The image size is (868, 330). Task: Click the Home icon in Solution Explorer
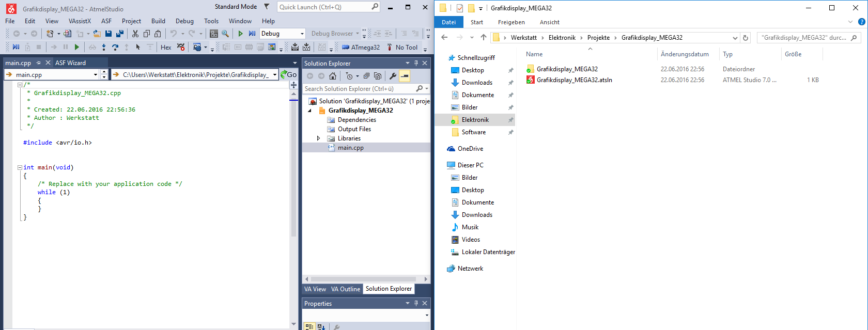click(x=333, y=76)
